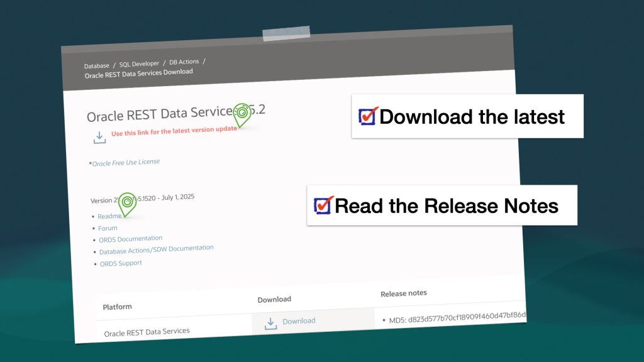Select the Oracle REST Data Services platform cell
The height and width of the screenshot is (362, 644).
[x=147, y=332]
